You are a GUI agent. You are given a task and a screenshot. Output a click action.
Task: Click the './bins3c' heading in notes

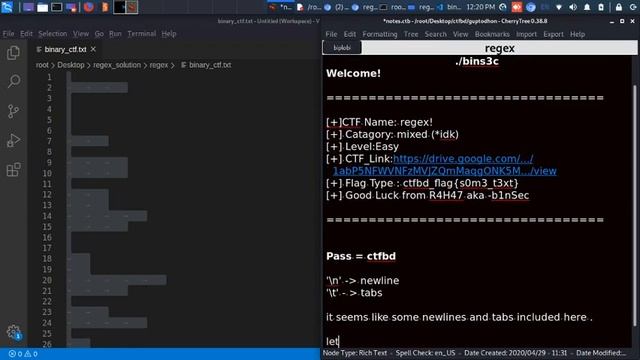pyautogui.click(x=477, y=61)
